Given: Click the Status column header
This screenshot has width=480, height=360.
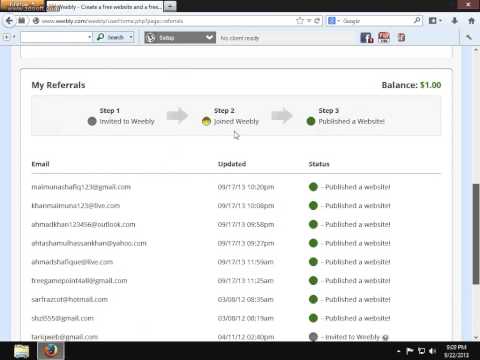Looking at the screenshot, I should coord(319,164).
